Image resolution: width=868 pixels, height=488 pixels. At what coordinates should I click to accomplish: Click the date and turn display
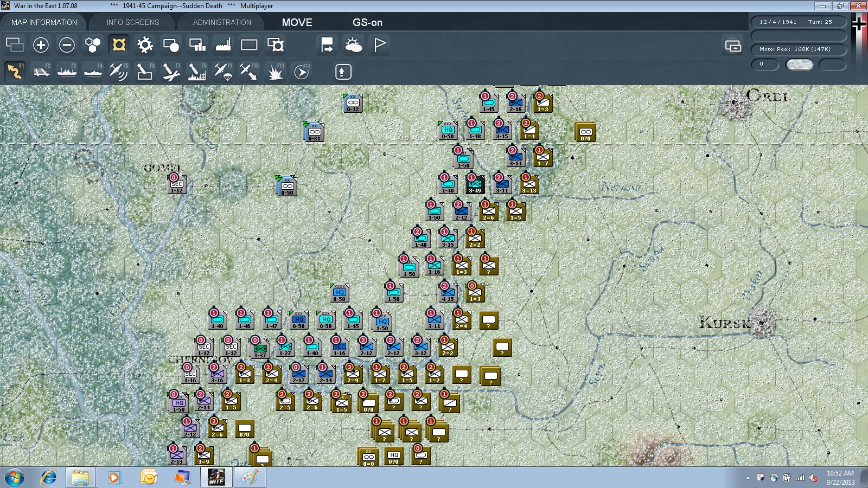pos(799,22)
